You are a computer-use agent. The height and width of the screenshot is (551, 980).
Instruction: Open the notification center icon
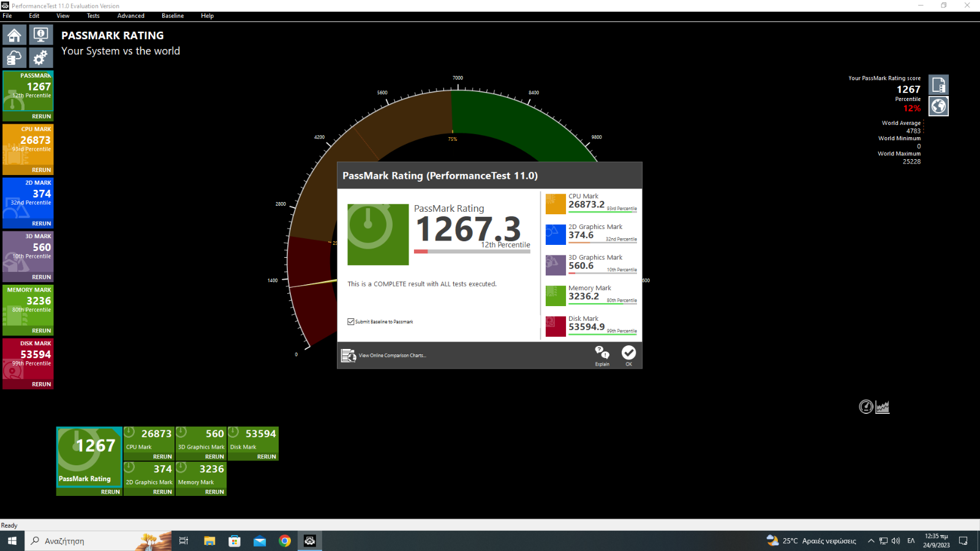point(963,541)
